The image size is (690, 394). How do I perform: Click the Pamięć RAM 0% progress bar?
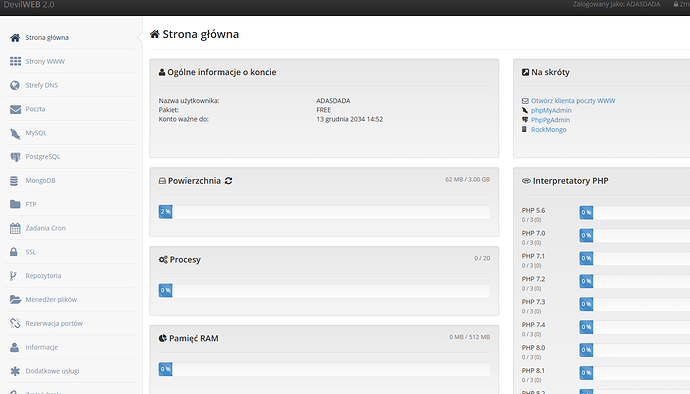tap(324, 369)
